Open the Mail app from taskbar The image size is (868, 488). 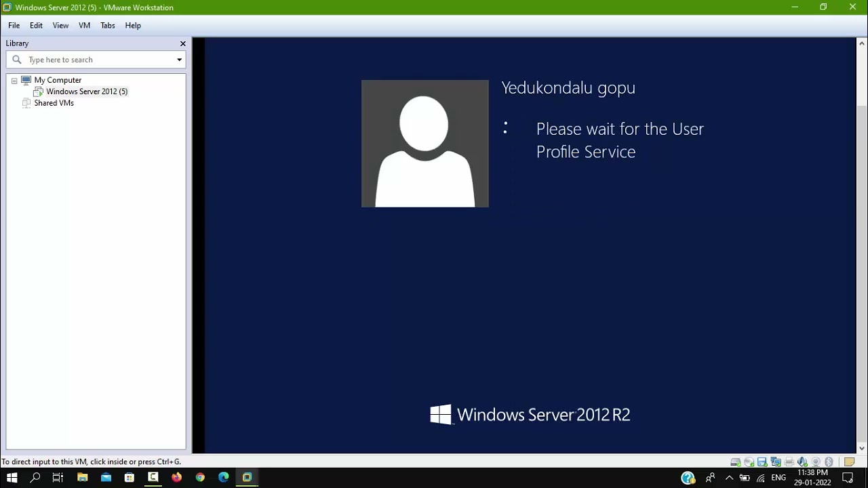pos(106,478)
